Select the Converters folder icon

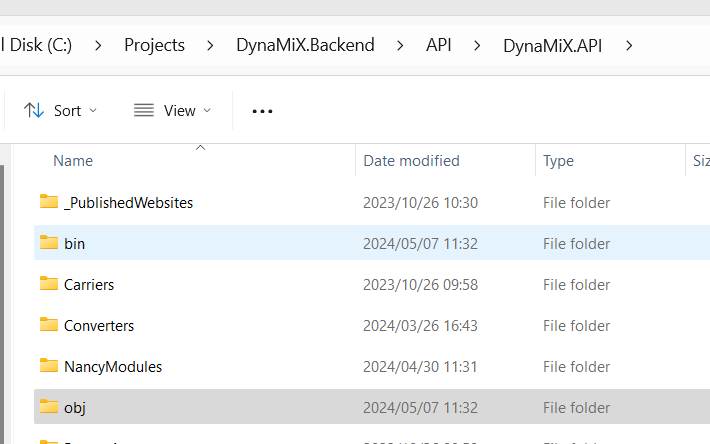(x=49, y=325)
